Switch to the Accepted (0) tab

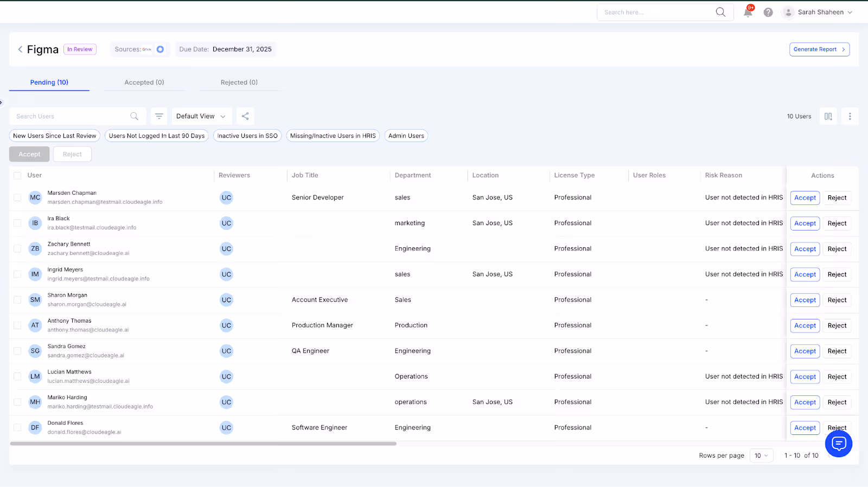pyautogui.click(x=144, y=82)
